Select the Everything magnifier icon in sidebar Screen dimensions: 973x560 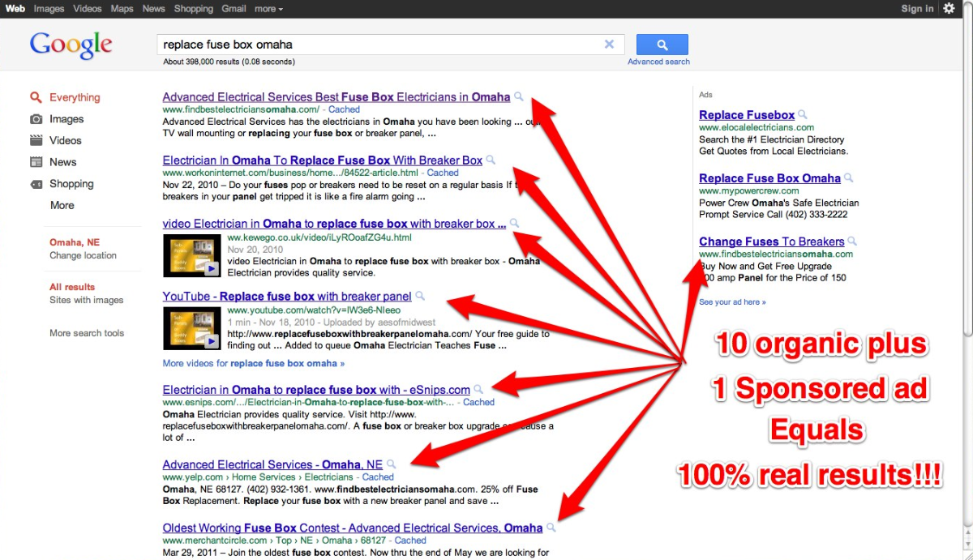tap(36, 97)
